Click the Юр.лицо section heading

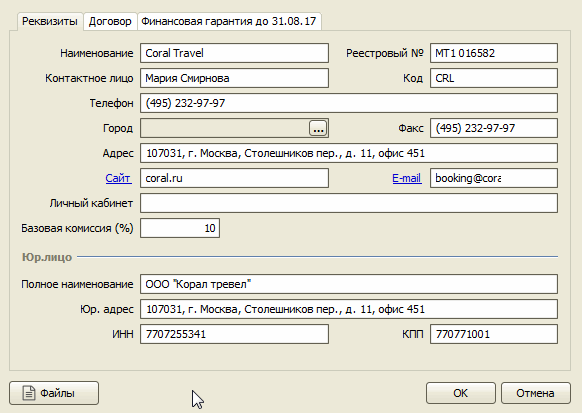coord(47,257)
